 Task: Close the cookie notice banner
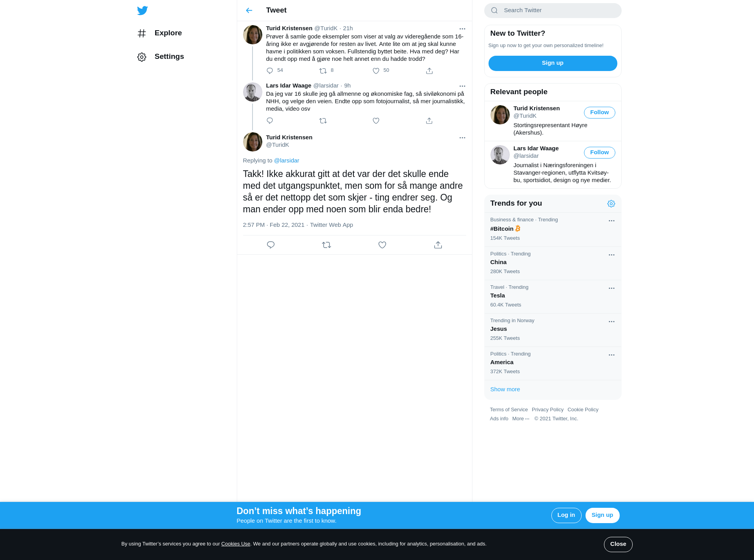[618, 544]
